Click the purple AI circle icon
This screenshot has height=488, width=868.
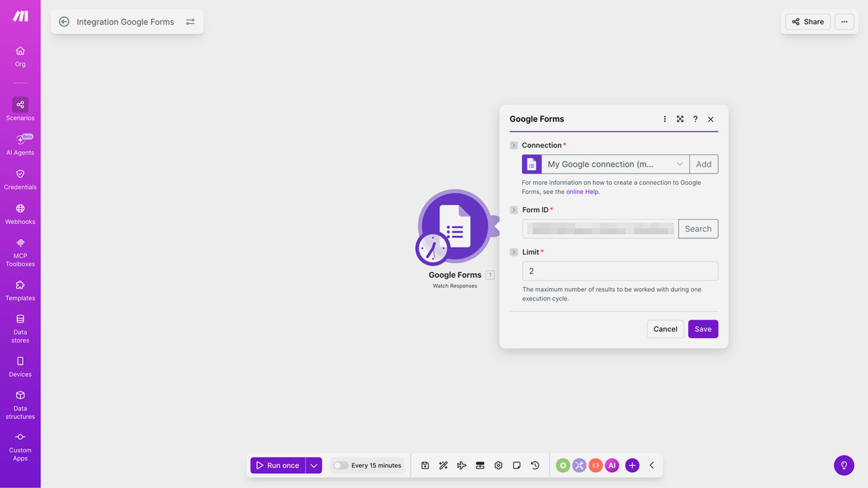(612, 465)
